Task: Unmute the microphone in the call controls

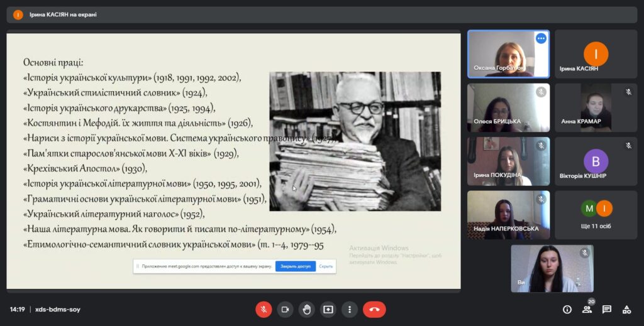Action: coord(264,309)
